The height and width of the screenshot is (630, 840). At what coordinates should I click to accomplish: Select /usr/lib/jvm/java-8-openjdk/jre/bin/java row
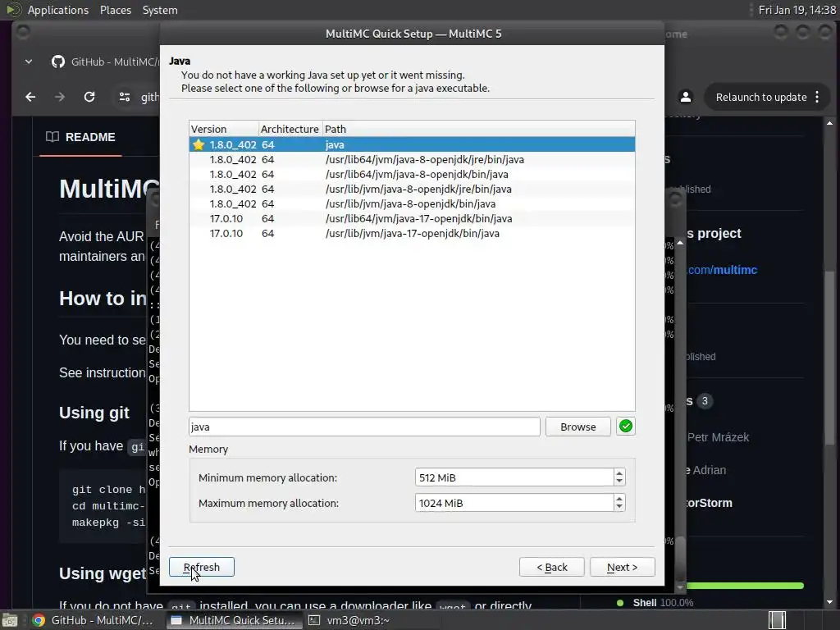[x=412, y=189]
